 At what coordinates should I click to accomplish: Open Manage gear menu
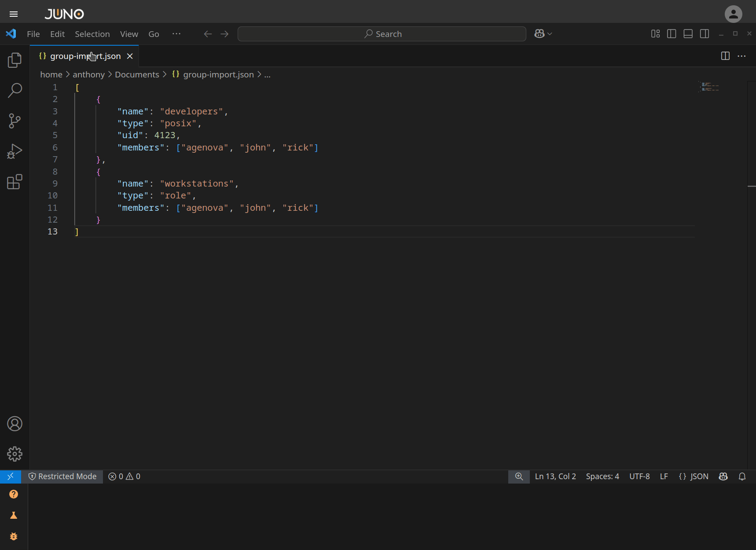tap(15, 454)
